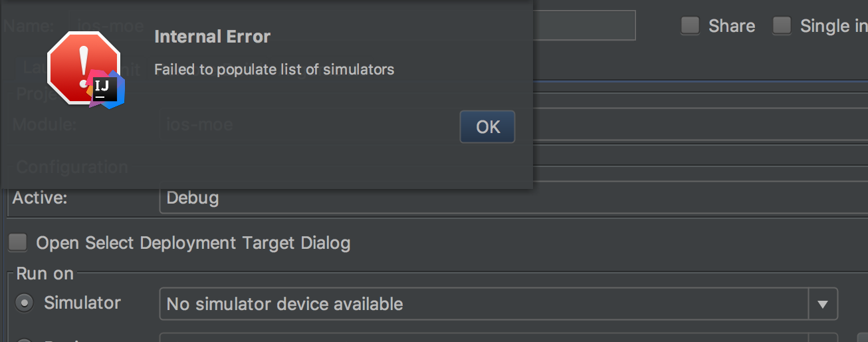This screenshot has height=342, width=868.
Task: Select the Simulator radio button
Action: [x=25, y=303]
